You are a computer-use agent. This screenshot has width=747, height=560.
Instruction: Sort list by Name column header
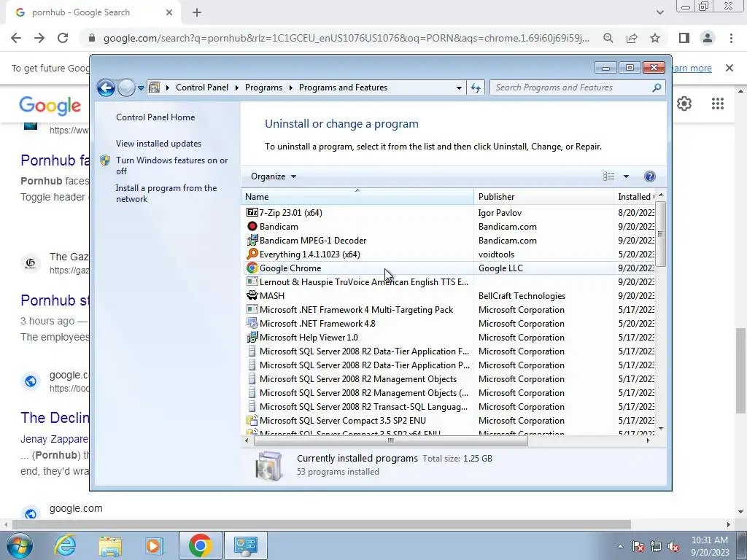[x=357, y=197]
